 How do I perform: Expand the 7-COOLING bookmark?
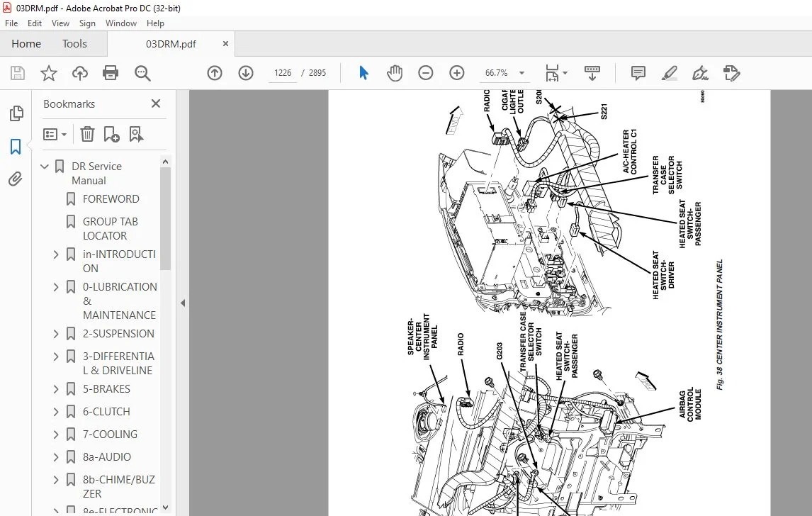tap(56, 434)
